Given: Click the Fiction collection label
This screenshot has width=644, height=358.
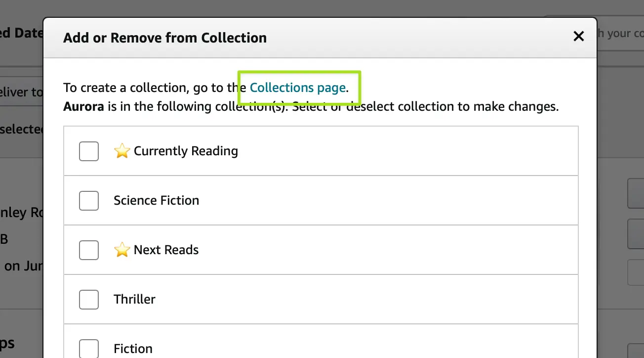Looking at the screenshot, I should (x=133, y=349).
